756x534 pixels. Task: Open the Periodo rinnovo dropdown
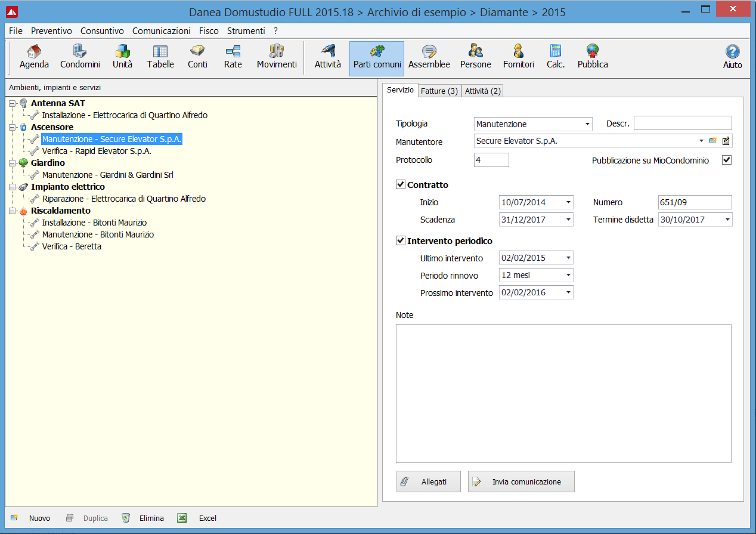(568, 275)
